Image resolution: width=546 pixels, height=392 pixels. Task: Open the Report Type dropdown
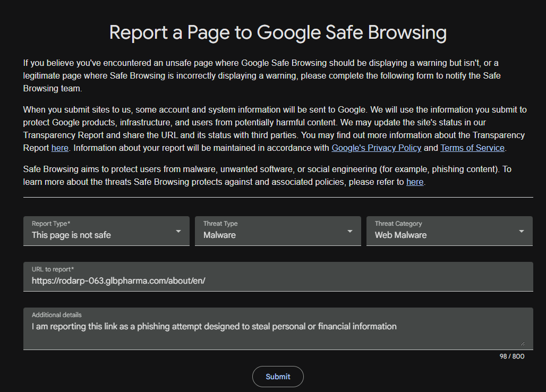pyautogui.click(x=106, y=231)
